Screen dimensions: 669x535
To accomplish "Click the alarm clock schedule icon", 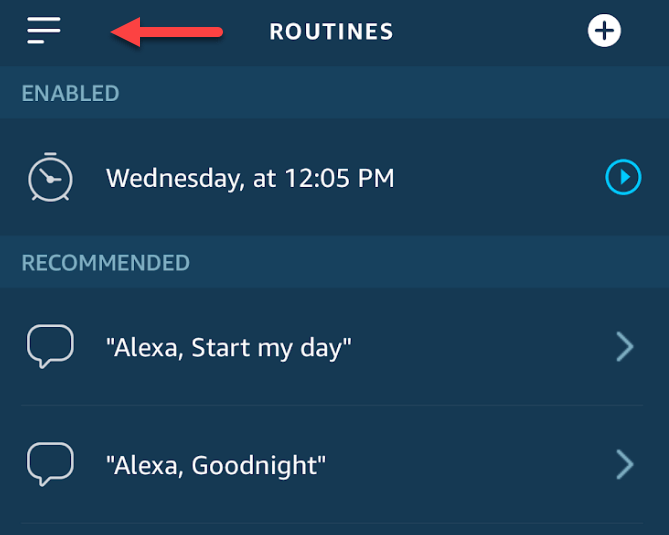I will click(x=50, y=177).
